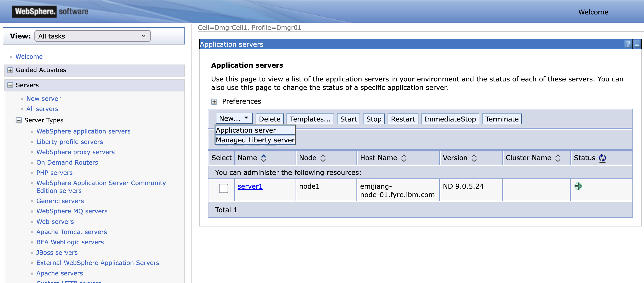Sort table by Name column icon
The height and width of the screenshot is (283, 644).
pos(264,158)
